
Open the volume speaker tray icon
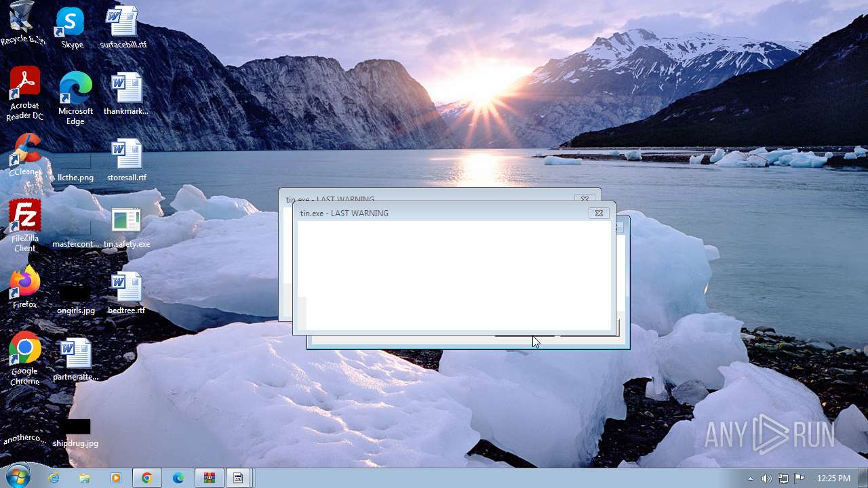766,479
